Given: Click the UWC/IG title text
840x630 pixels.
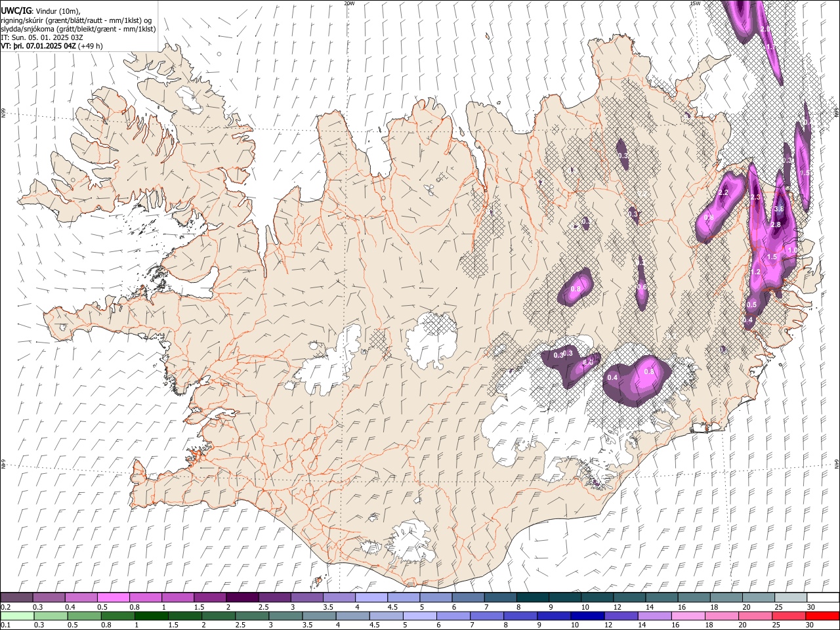Looking at the screenshot, I should click(16, 10).
